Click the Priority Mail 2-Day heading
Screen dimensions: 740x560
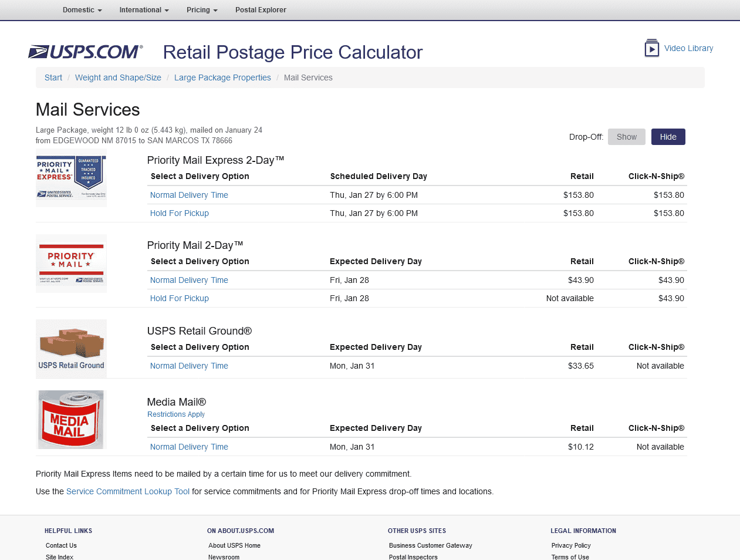point(195,245)
